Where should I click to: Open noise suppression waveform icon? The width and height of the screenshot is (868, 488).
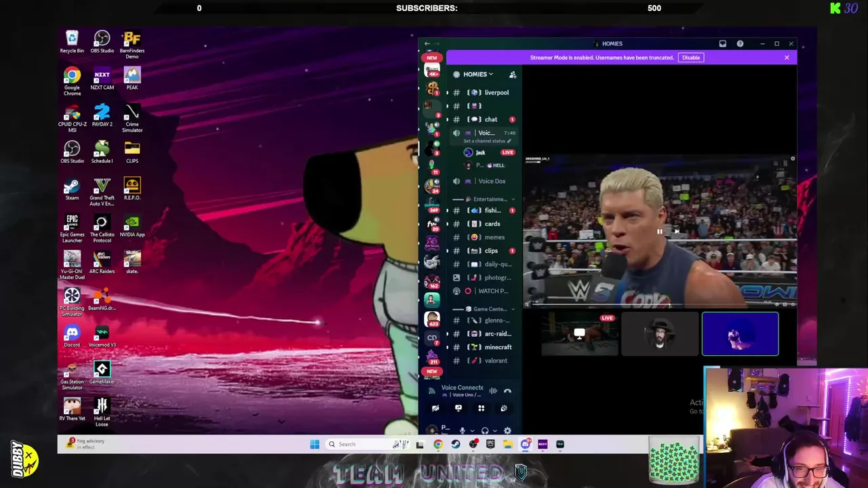coord(493,391)
